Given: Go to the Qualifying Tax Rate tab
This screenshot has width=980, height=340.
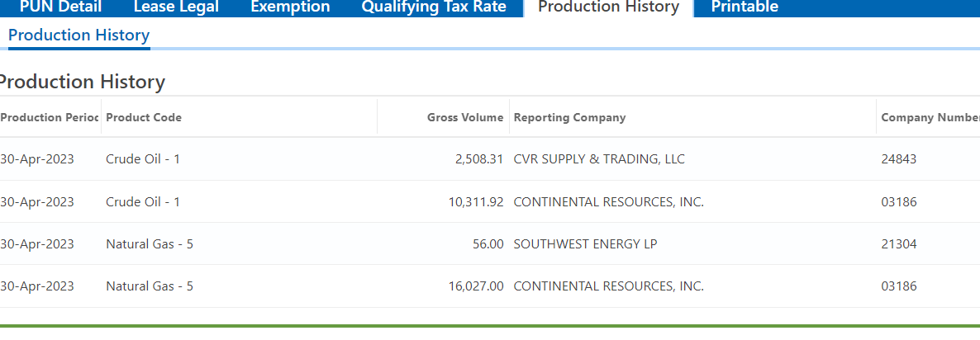Looking at the screenshot, I should coord(434,7).
